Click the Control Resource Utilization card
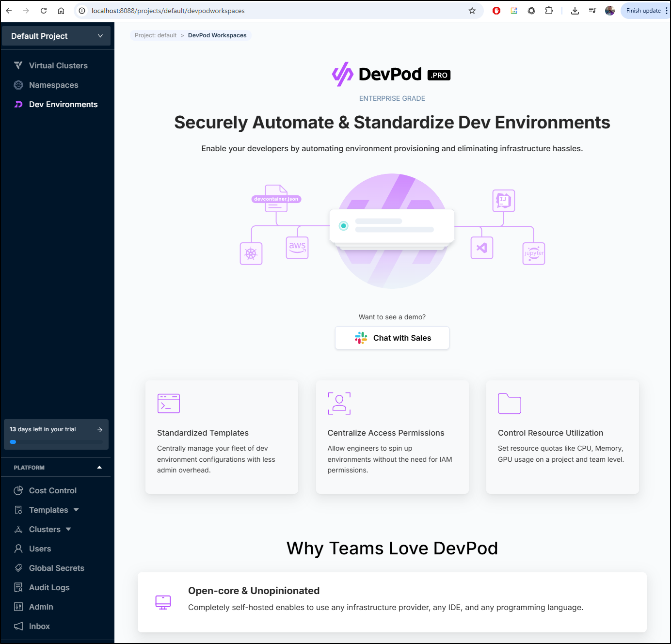671x644 pixels. (562, 437)
